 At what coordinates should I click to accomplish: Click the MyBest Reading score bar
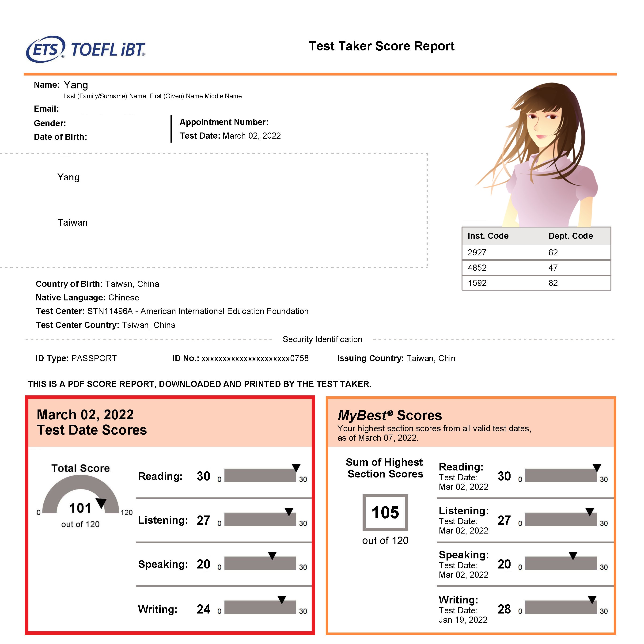click(x=561, y=475)
